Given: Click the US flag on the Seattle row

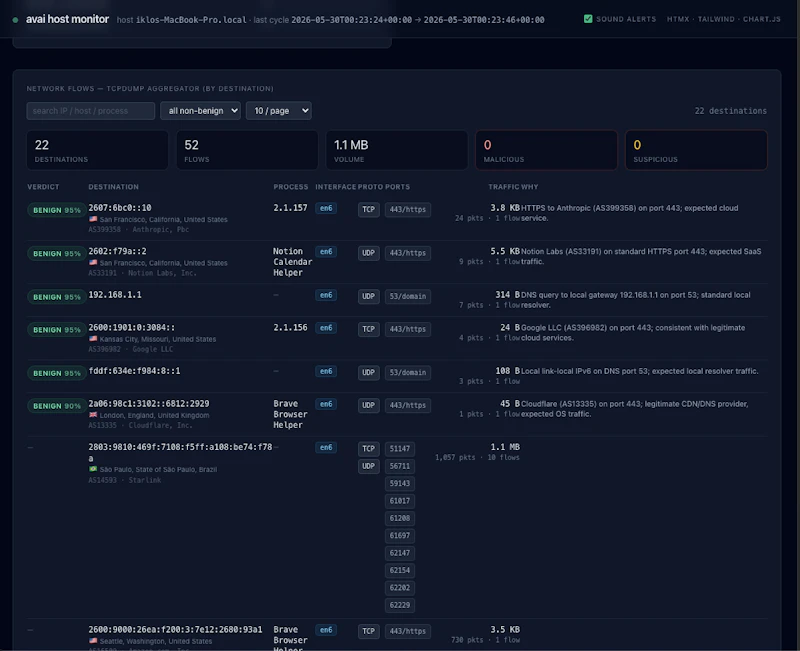Looking at the screenshot, I should [93, 641].
